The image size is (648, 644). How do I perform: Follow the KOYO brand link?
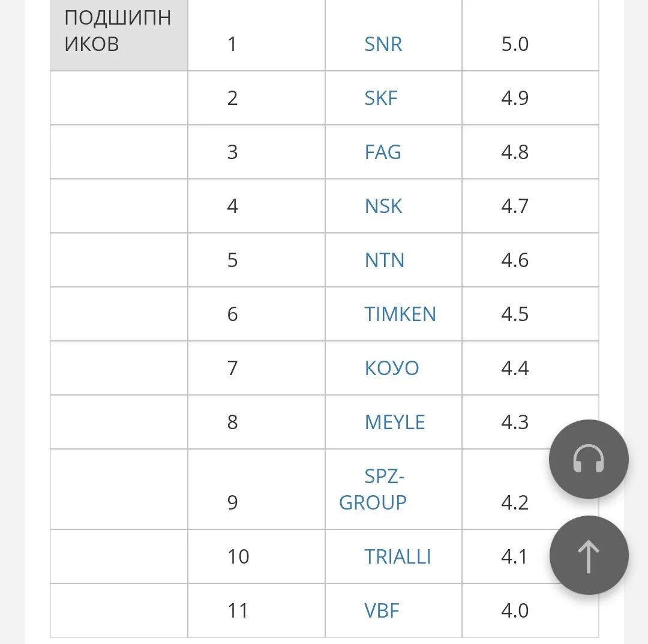pos(392,368)
